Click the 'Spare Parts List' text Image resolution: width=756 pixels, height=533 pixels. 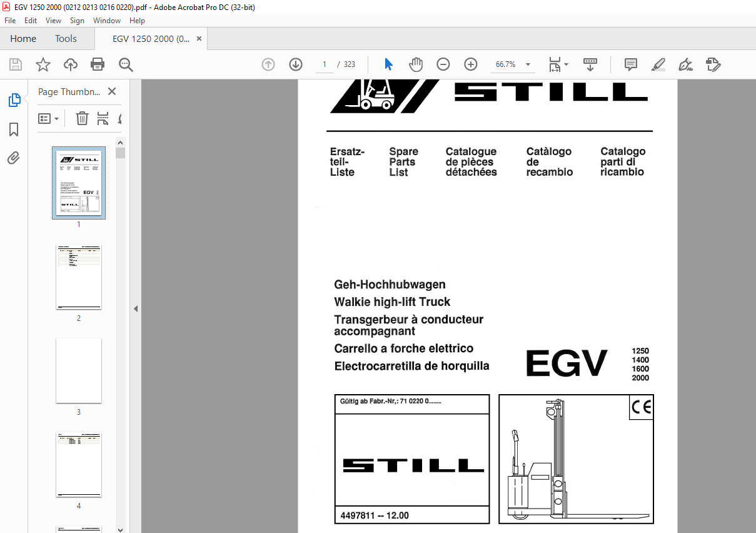coord(403,162)
